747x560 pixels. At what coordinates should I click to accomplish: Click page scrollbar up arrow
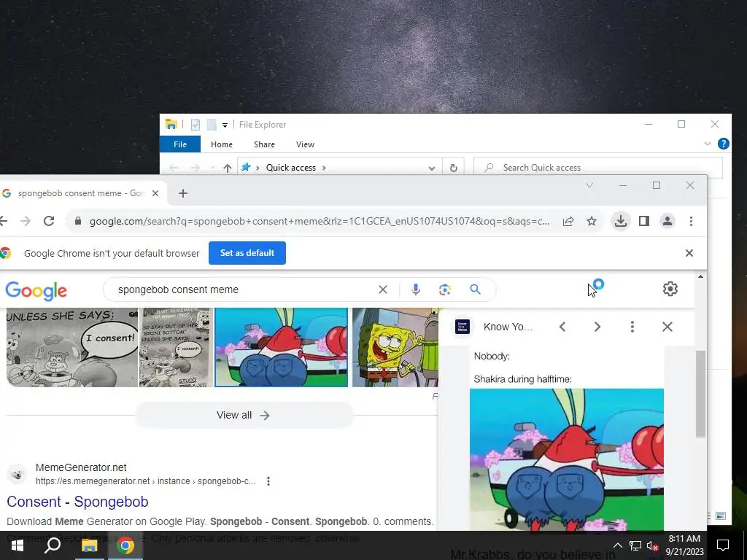[700, 276]
